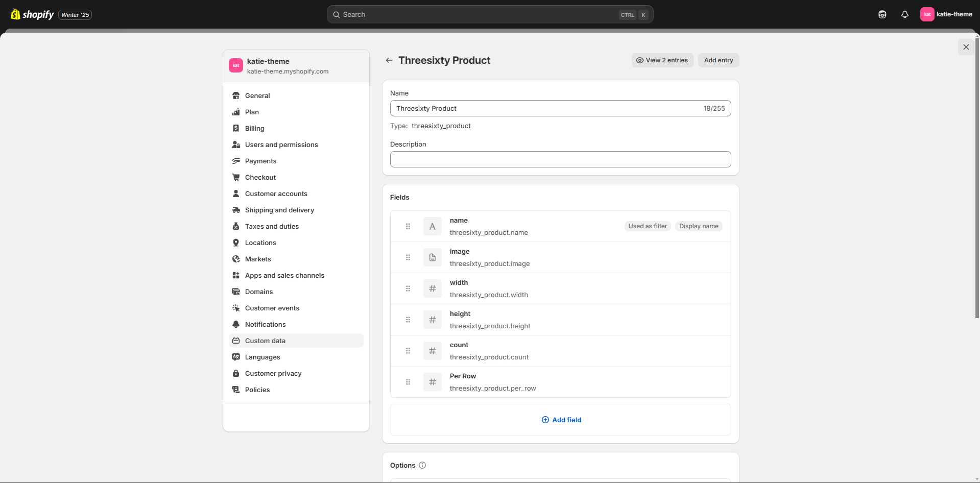Screen dimensions: 980x483
Task: Click the Add field link
Action: 561,420
